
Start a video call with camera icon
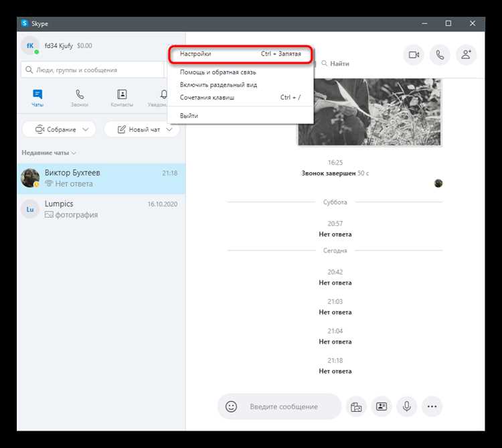[x=414, y=55]
